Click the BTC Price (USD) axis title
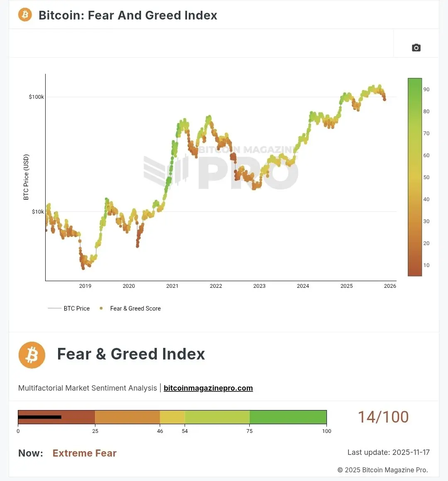The width and height of the screenshot is (448, 481). point(26,177)
